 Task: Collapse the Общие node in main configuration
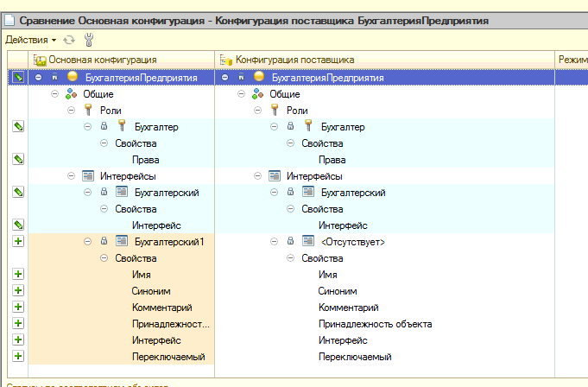pos(55,94)
